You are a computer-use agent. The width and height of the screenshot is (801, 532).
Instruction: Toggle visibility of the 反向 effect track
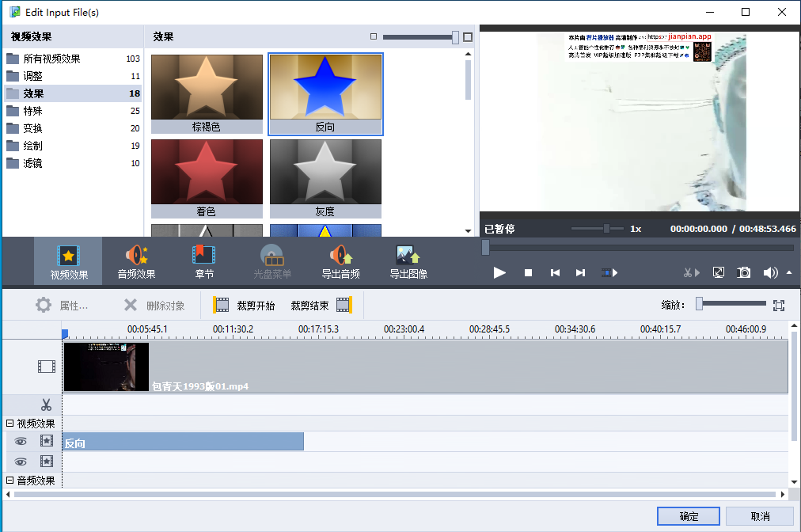(20, 442)
